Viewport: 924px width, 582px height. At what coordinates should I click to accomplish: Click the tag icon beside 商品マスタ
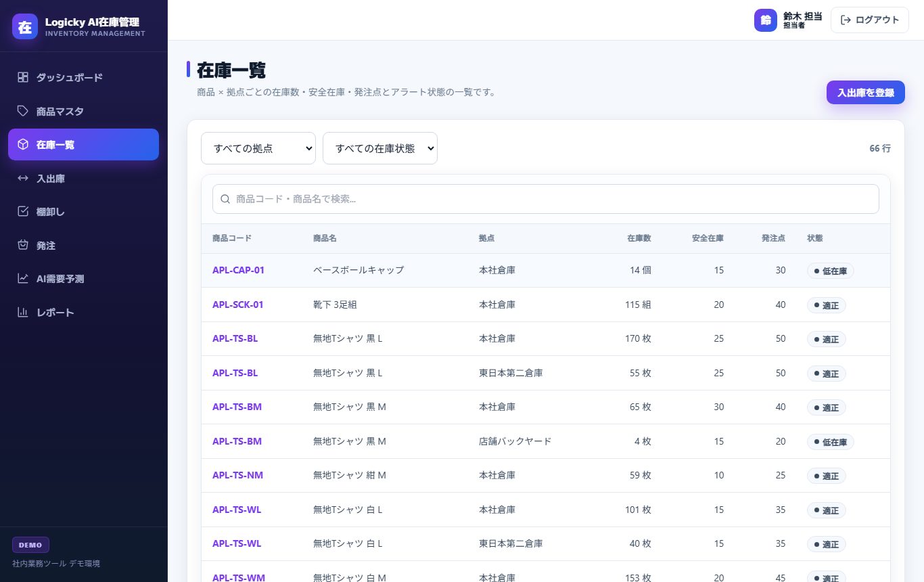tap(23, 111)
